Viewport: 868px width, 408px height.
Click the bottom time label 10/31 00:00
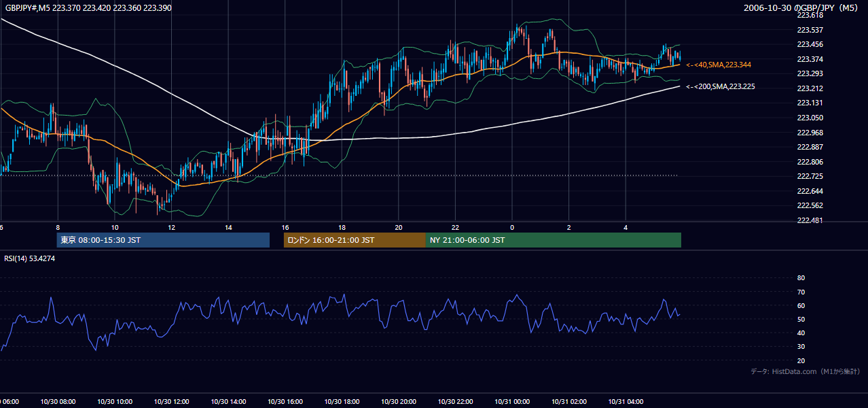pos(511,402)
